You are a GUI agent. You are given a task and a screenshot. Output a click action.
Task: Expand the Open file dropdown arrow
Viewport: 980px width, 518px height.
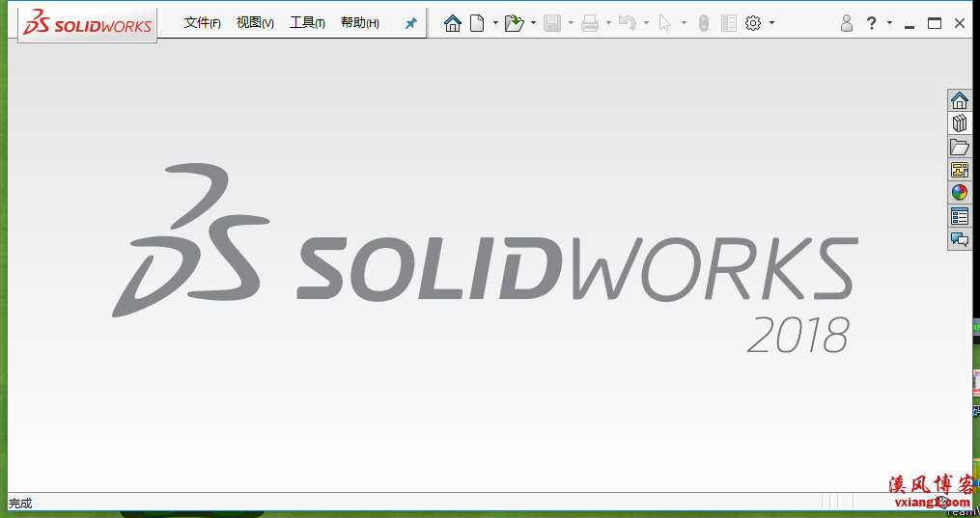533,23
